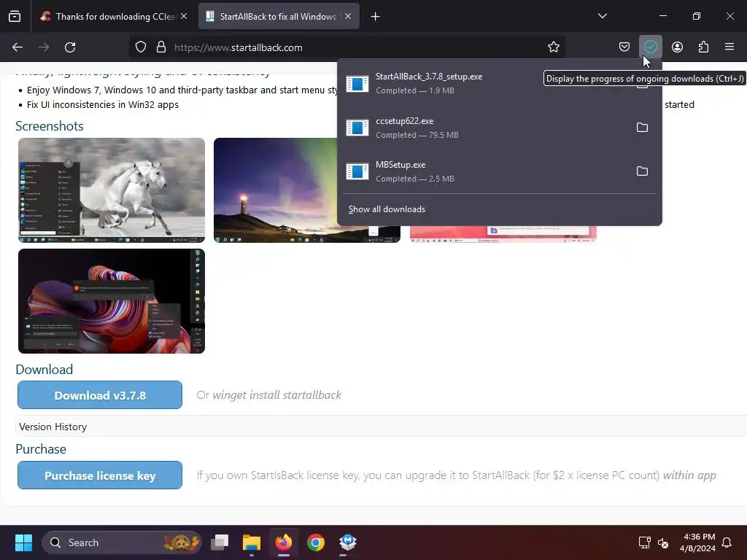This screenshot has height=560, width=747.
Task: Go back to the previous page
Action: (18, 47)
